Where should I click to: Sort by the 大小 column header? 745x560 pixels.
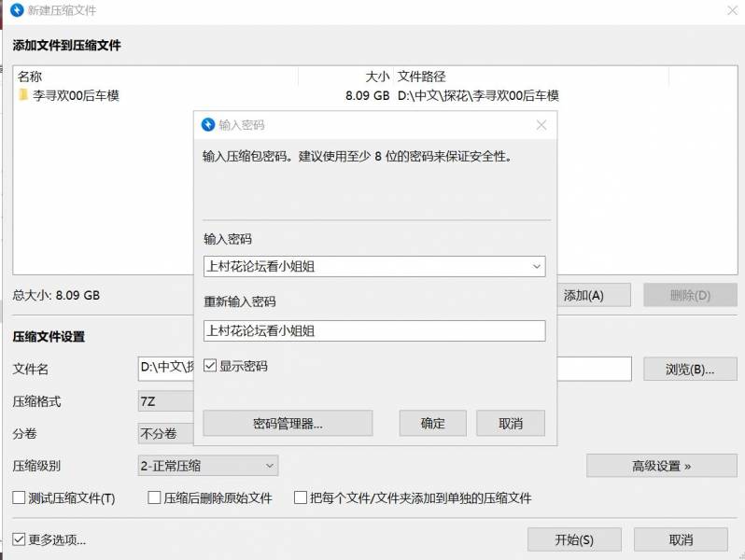[345, 77]
